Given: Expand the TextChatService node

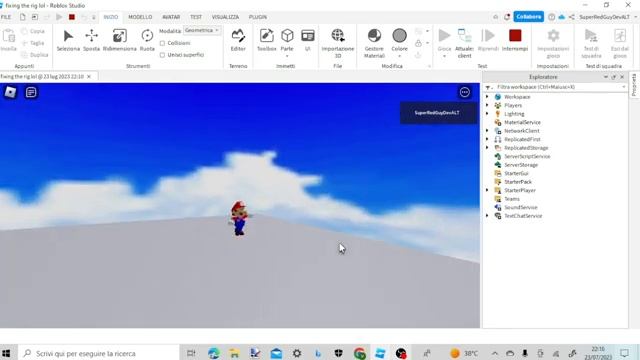Looking at the screenshot, I should 487,216.
